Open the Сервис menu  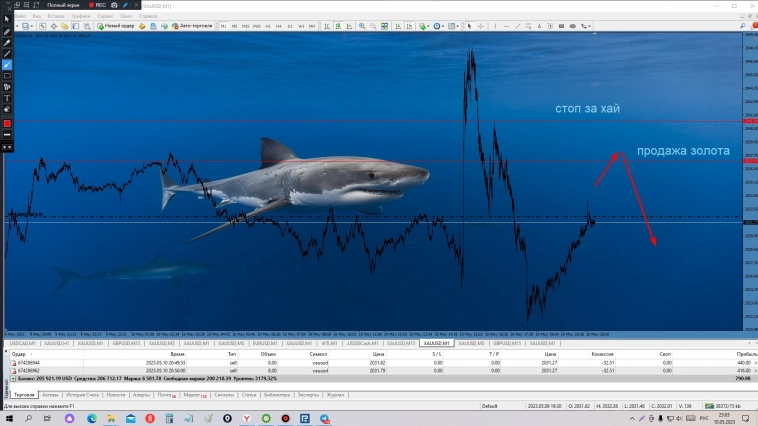(x=104, y=16)
